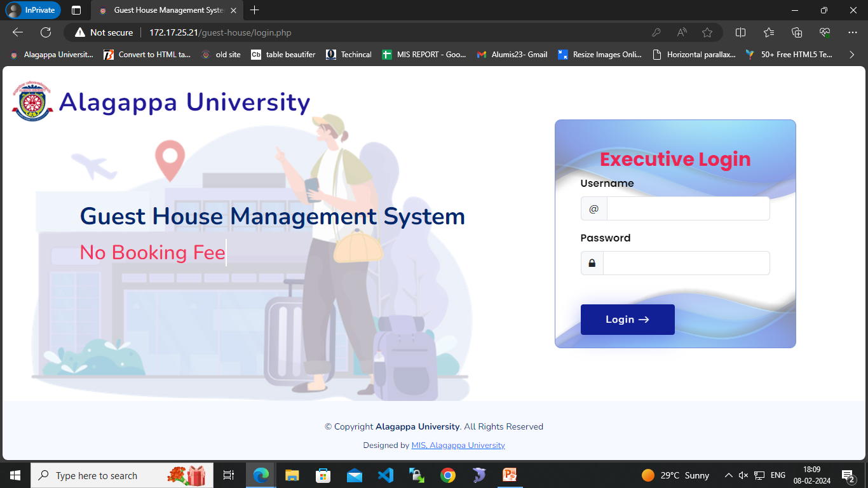Click the browser Back arrow

click(x=18, y=32)
